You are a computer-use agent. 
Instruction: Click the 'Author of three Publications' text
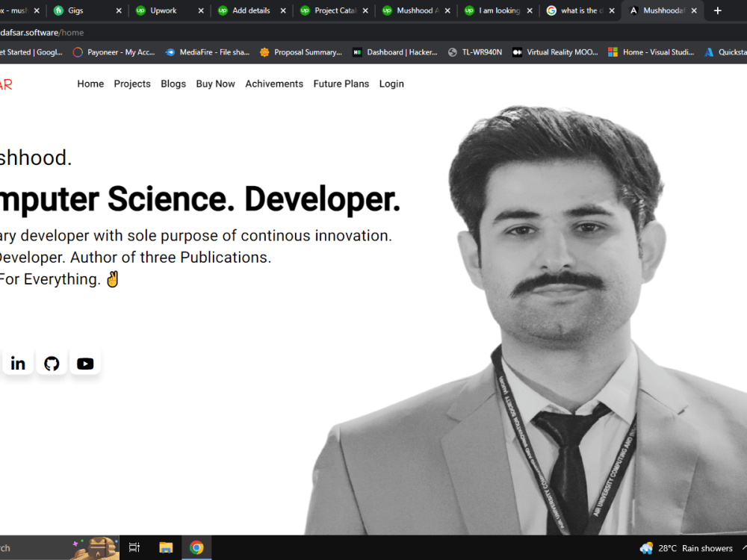pos(170,257)
